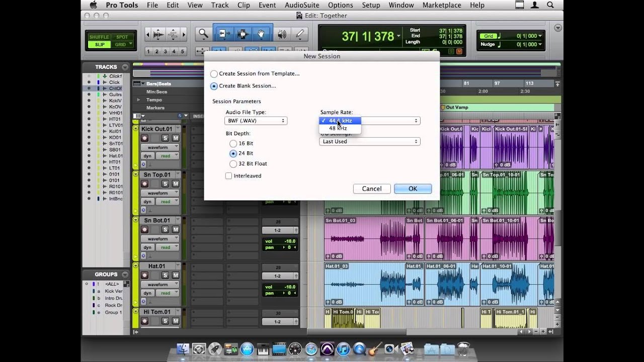Click Pro Tools icon in the dock
Viewport: 644px width, 362px height.
327,349
